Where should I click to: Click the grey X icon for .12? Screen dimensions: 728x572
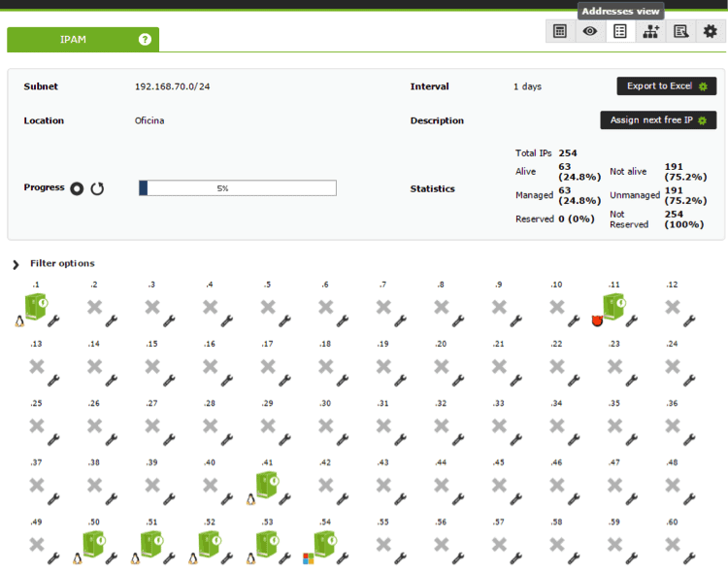coord(673,307)
